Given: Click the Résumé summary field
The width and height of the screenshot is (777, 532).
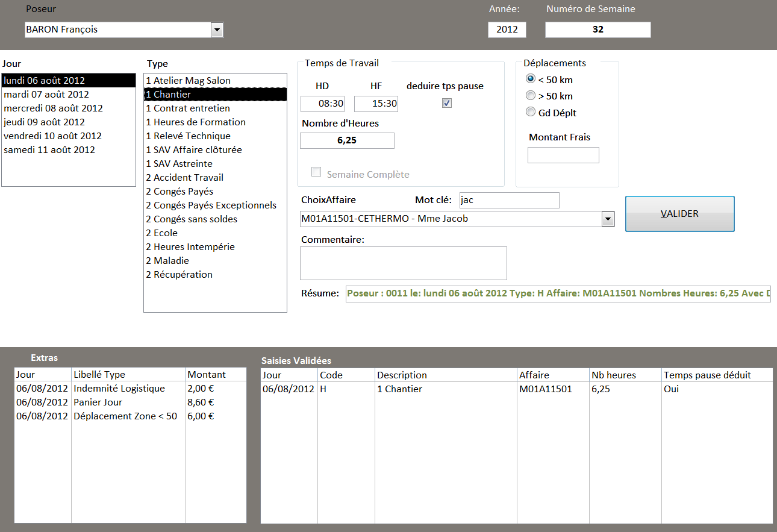Looking at the screenshot, I should tap(558, 294).
